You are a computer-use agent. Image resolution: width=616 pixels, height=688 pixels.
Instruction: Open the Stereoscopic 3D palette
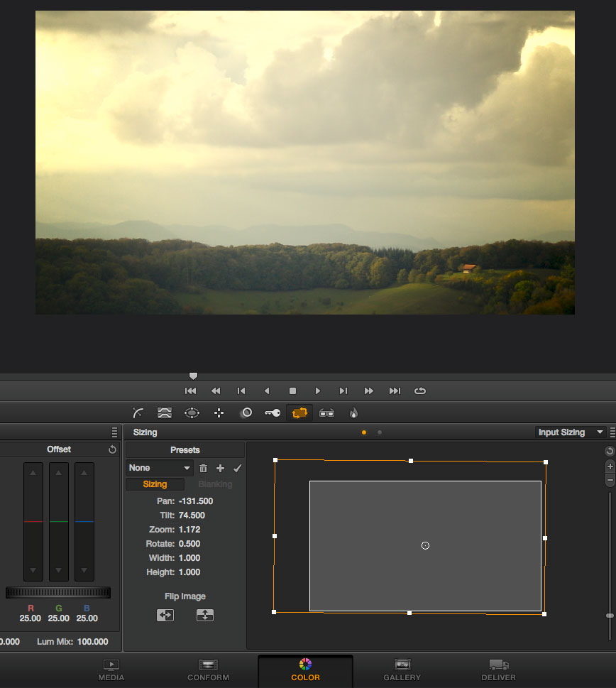(326, 413)
